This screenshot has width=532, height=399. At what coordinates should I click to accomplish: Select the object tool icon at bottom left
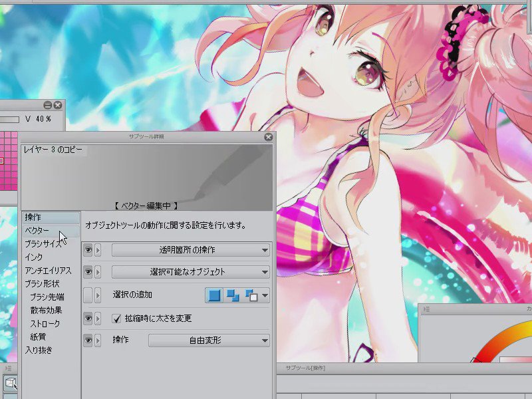(x=10, y=384)
